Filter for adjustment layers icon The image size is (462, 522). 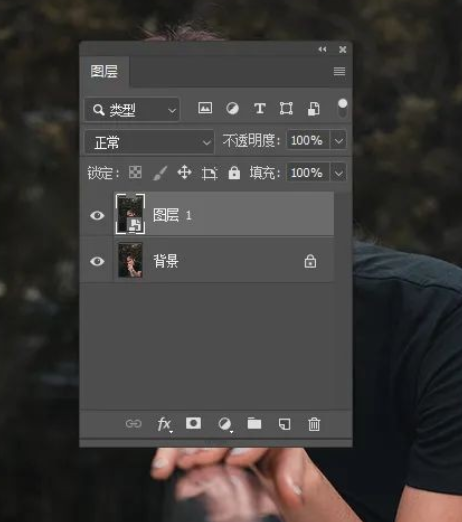tap(232, 108)
